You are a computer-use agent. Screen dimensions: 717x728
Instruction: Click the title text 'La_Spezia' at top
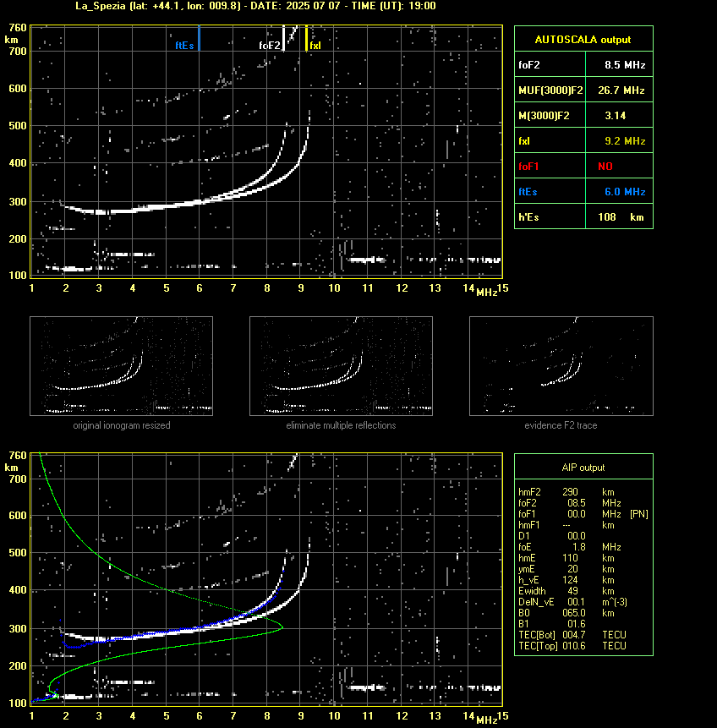coord(101,6)
